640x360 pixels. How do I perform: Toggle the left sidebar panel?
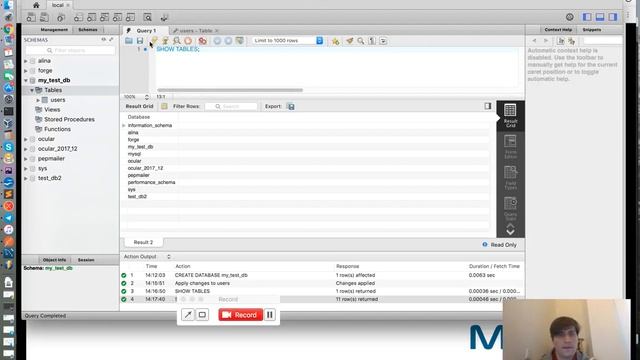coord(587,17)
